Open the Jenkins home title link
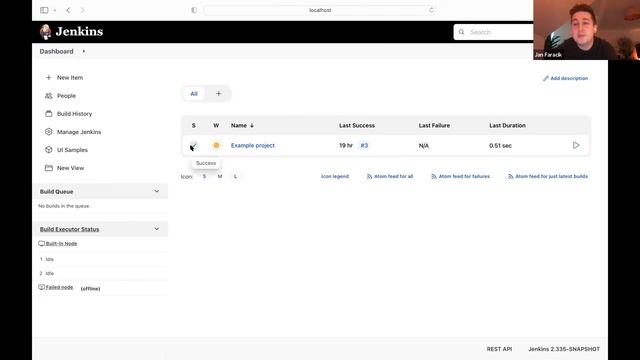This screenshot has height=360, width=640. pos(79,31)
